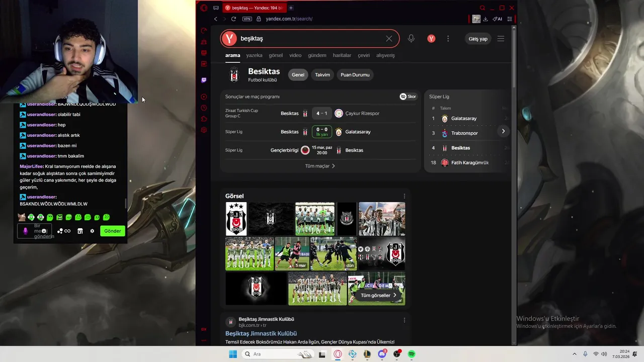
Task: Switch to the gündem tab
Action: [x=317, y=55]
